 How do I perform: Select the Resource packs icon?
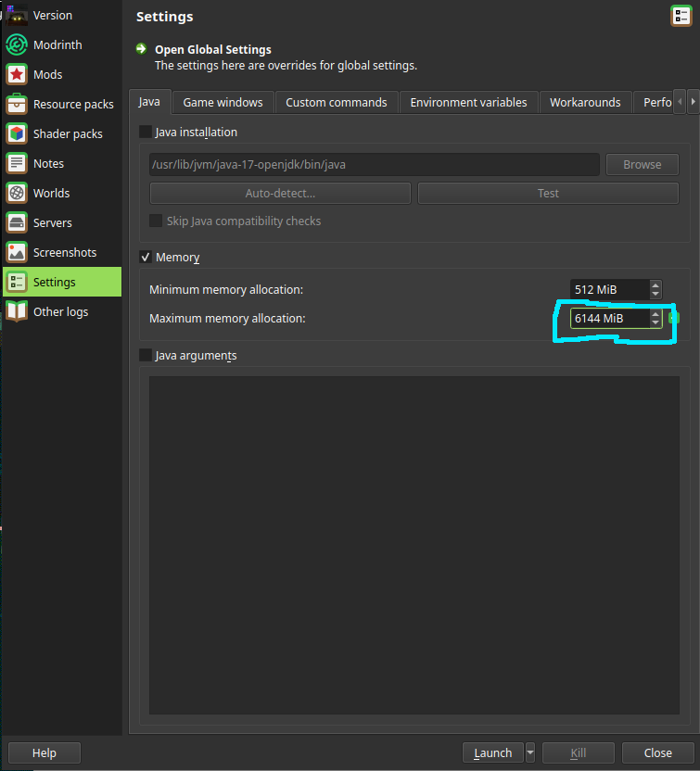[x=17, y=104]
